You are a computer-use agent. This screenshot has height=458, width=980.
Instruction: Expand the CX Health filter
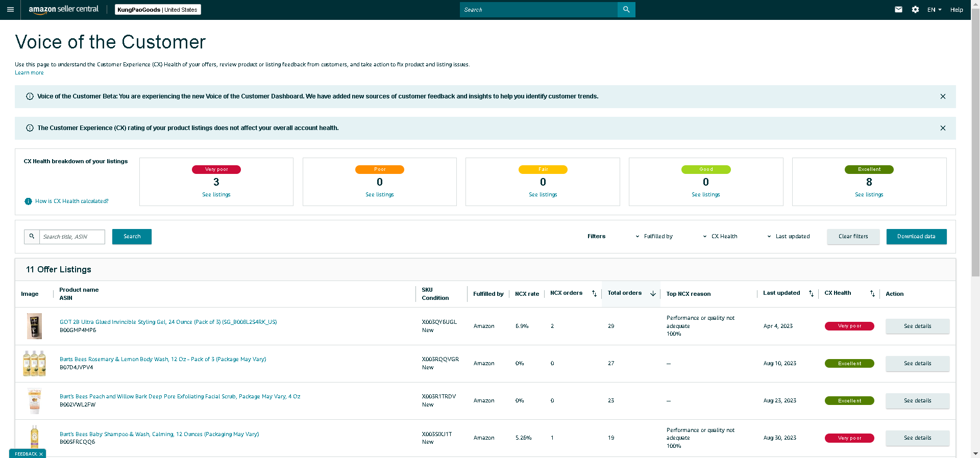coord(720,237)
